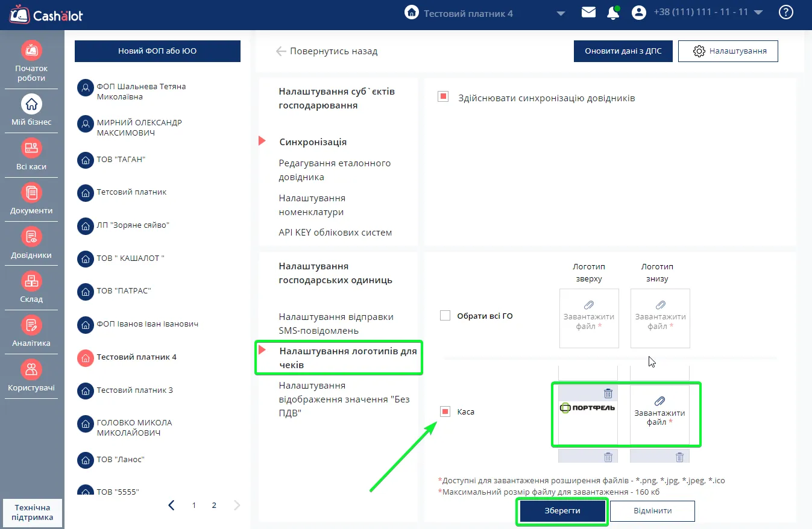
Task: Select Тетсовий платник in list
Action: click(131, 192)
